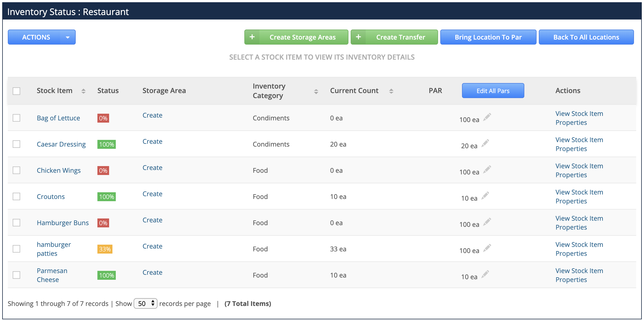Toggle the select-all checkbox in header
The height and width of the screenshot is (321, 644).
(16, 91)
